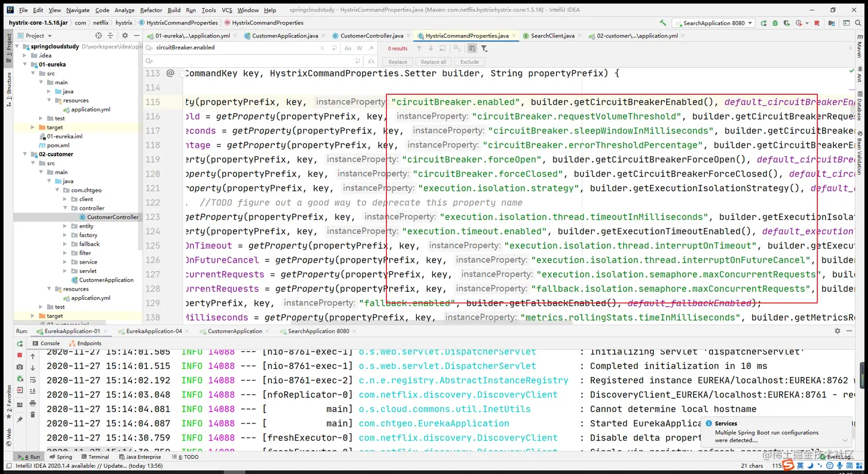
Task: Click Scroll from Source target icon in Project panel
Action: (x=99, y=36)
